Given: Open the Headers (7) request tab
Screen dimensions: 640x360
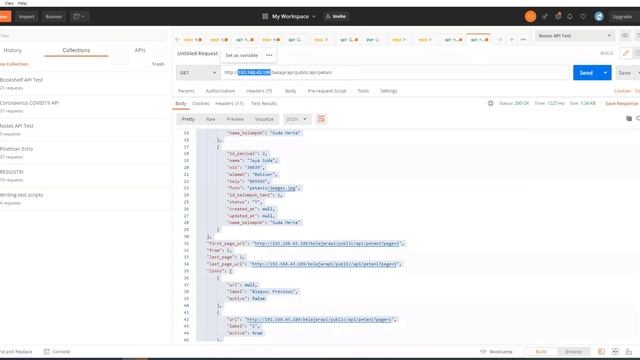Looking at the screenshot, I should click(259, 91).
